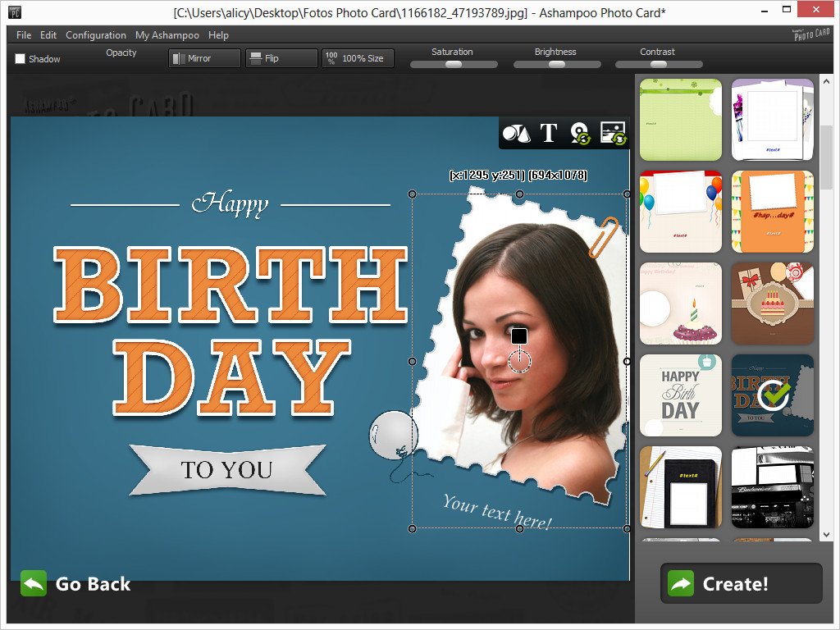The image size is (840, 630).
Task: Select the balloons party template thumbnail
Action: pyautogui.click(x=680, y=212)
